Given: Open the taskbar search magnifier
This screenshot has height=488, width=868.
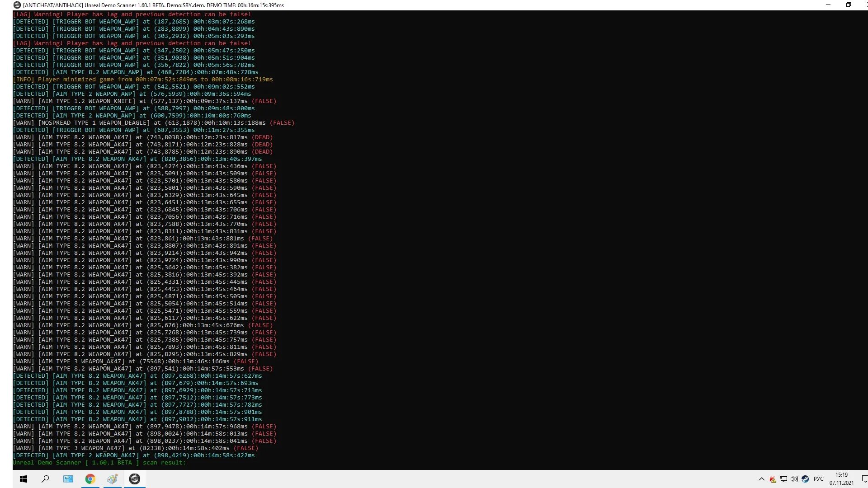Looking at the screenshot, I should click(x=45, y=479).
